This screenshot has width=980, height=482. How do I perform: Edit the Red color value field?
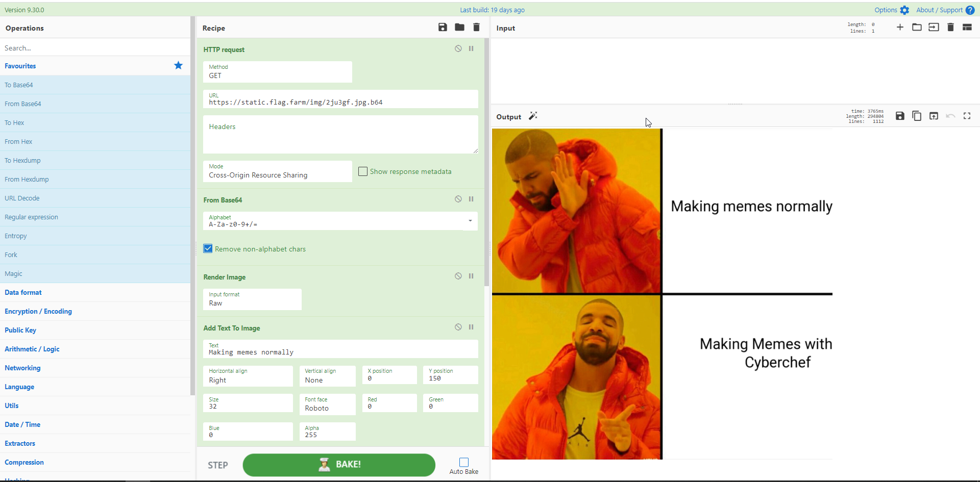click(x=389, y=403)
